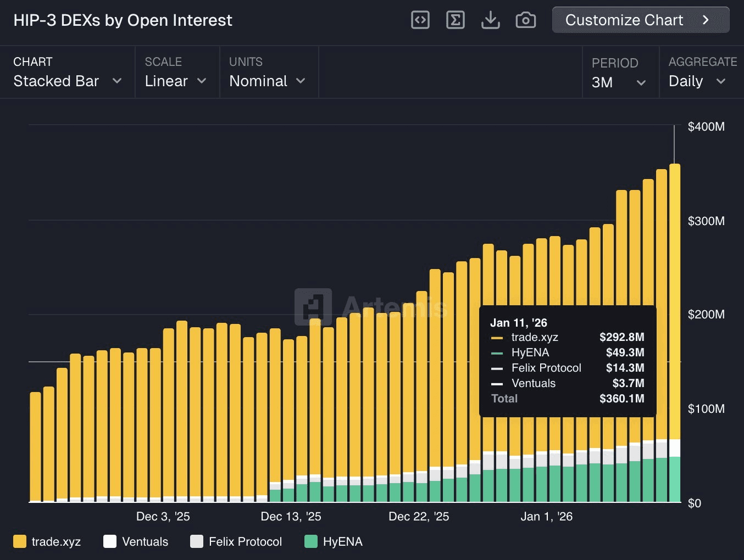Image resolution: width=744 pixels, height=560 pixels.
Task: Open the Stacked Bar chart type dropdown
Action: 67,81
